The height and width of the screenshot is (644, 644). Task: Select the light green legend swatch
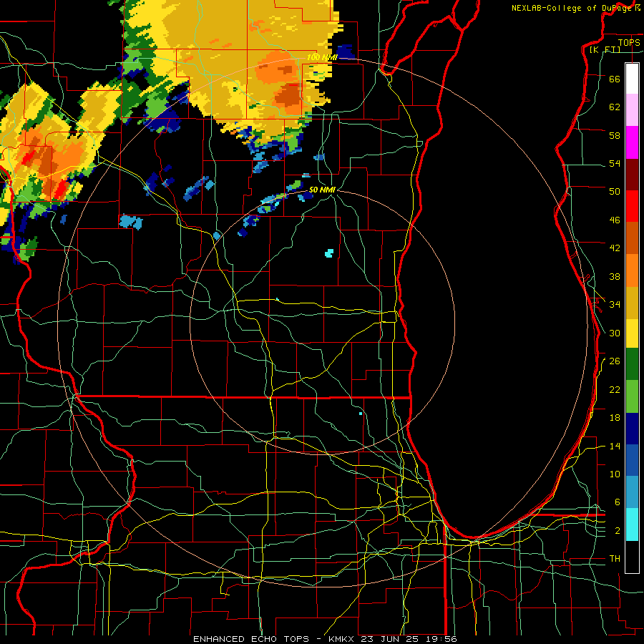coord(632,396)
